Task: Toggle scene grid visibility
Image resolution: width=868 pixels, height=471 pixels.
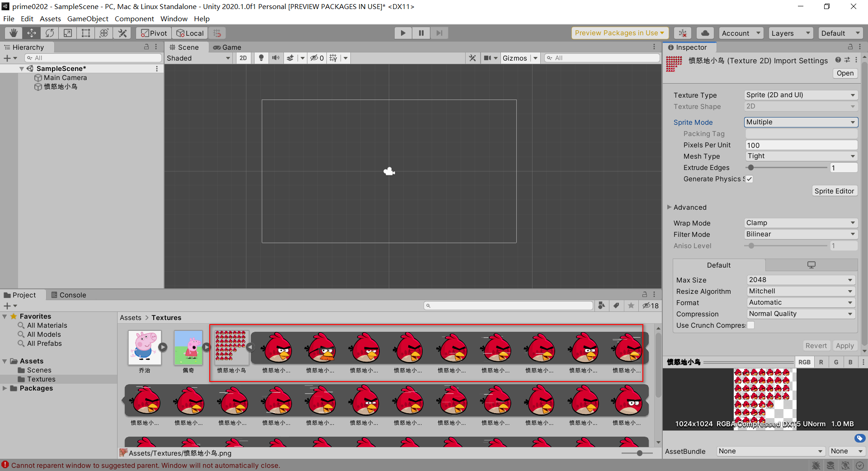Action: tap(333, 58)
